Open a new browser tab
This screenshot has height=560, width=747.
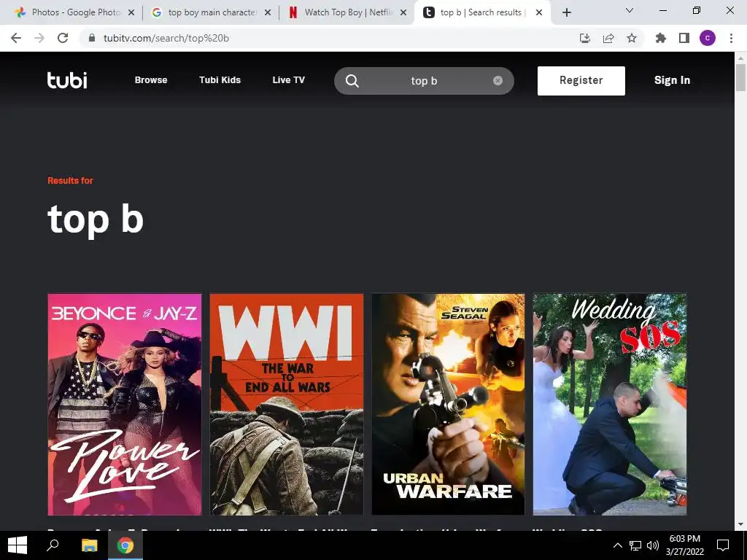click(x=566, y=13)
